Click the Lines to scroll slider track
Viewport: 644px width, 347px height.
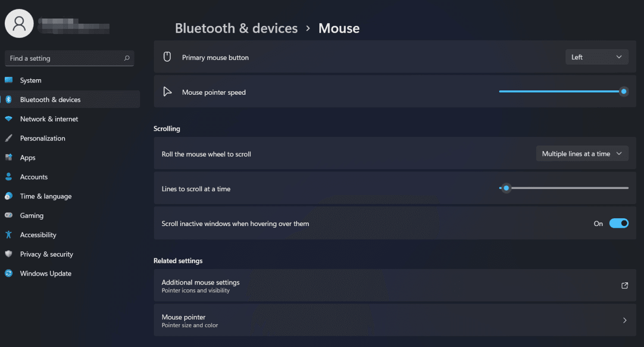564,188
